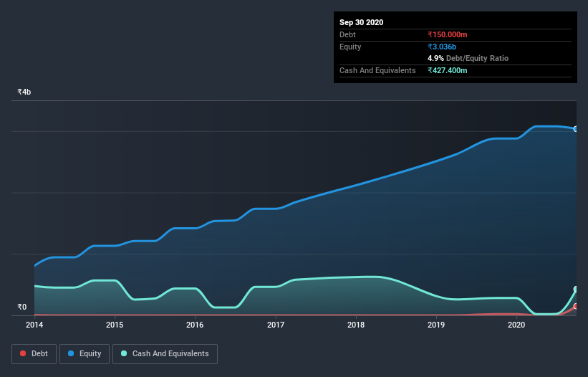Click the ₹150.000m debt value
The height and width of the screenshot is (377, 588).
[x=448, y=34]
